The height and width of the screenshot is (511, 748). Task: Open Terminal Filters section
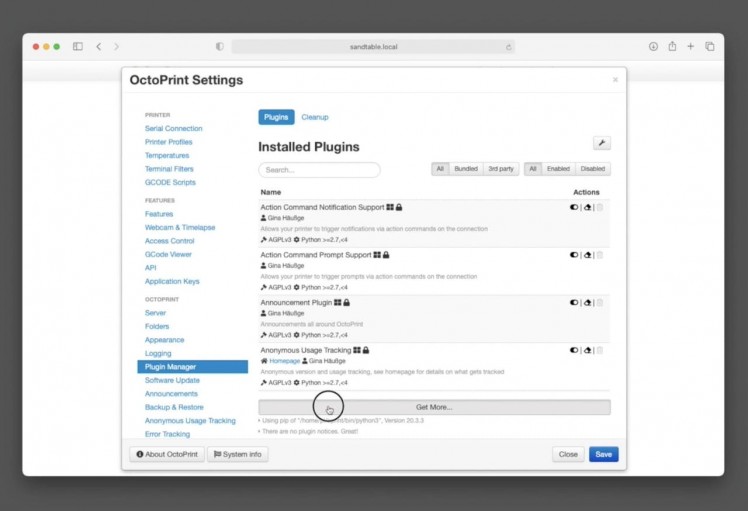[169, 169]
